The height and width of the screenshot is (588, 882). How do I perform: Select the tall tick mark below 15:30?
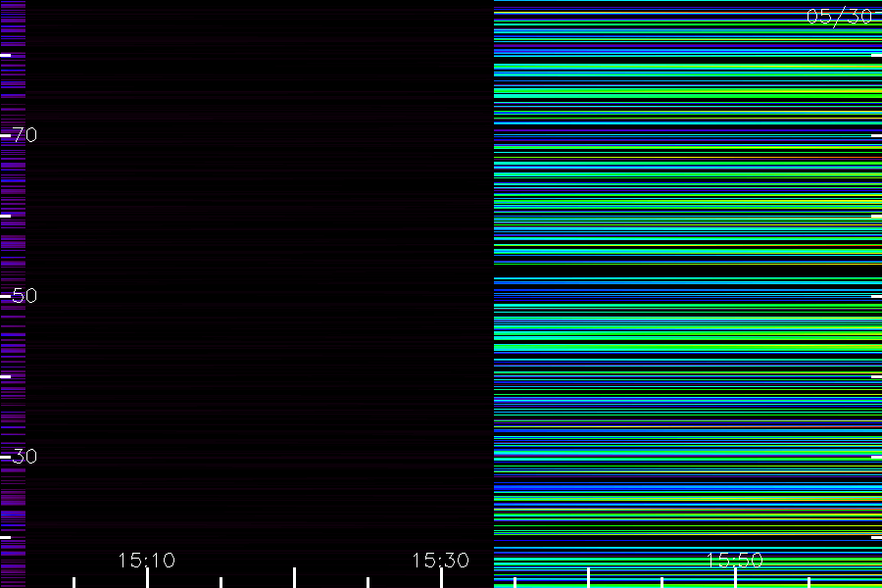click(441, 578)
